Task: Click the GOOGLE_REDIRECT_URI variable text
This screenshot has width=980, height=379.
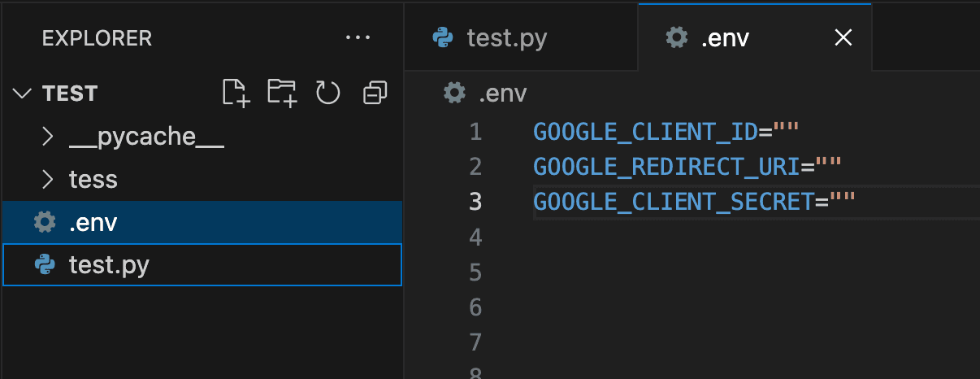Action: (666, 166)
